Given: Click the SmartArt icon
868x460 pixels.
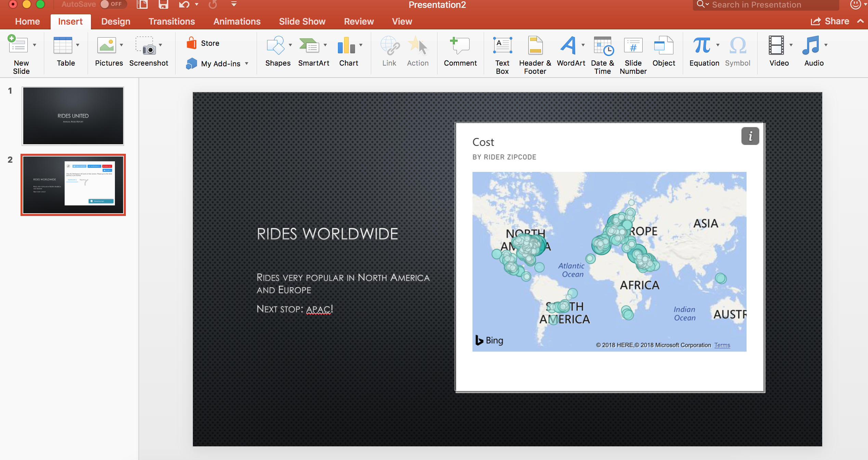Looking at the screenshot, I should (x=309, y=46).
